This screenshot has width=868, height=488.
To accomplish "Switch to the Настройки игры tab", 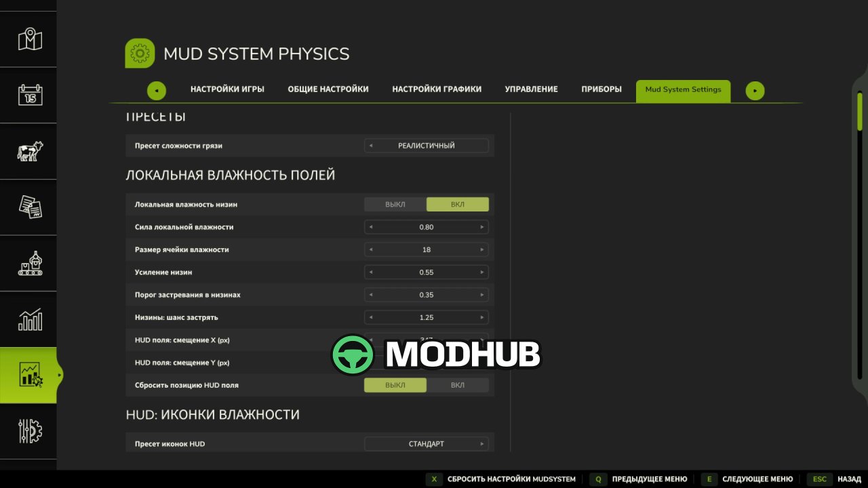I will tap(227, 89).
